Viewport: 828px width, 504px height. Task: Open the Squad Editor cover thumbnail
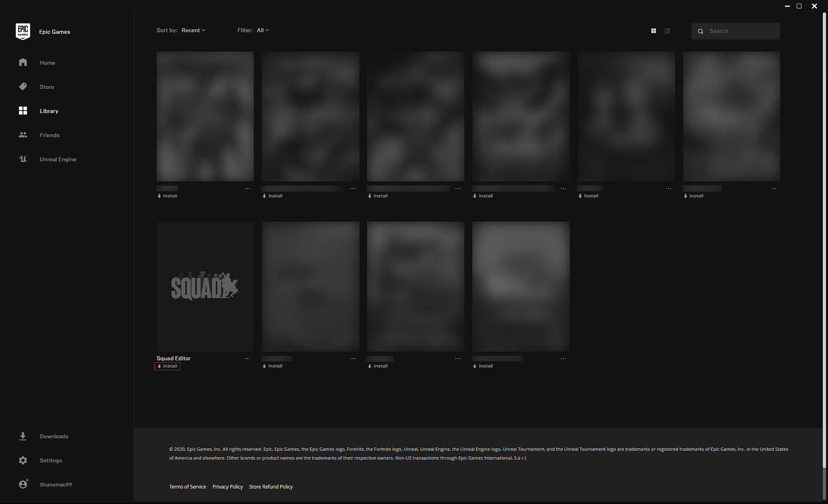click(205, 287)
